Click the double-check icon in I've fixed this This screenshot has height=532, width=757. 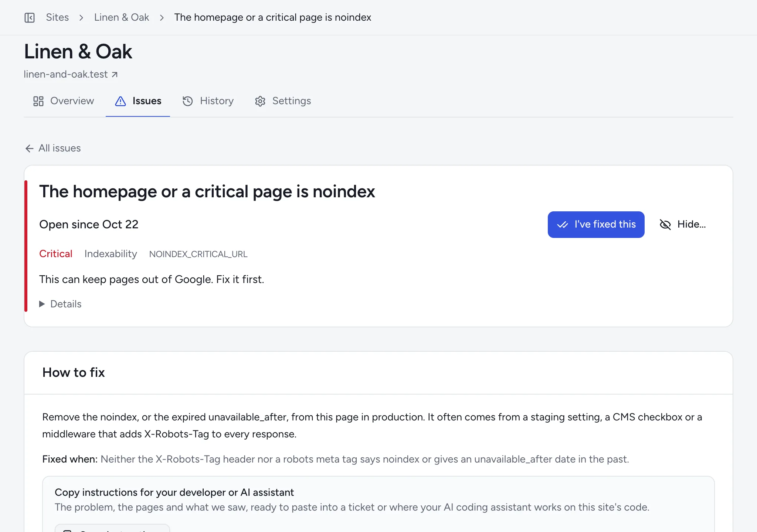(x=563, y=225)
